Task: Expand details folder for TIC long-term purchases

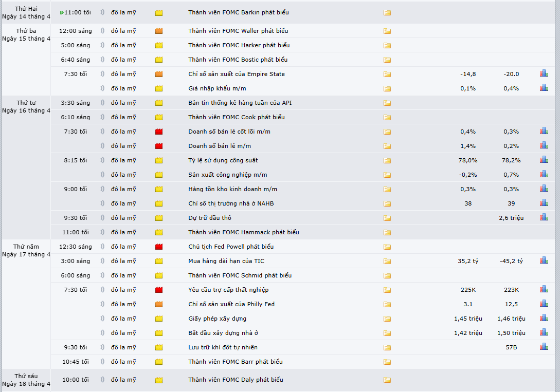Action: 387,261
